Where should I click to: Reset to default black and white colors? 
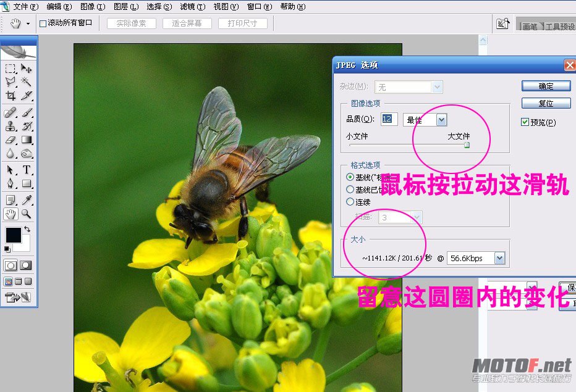point(7,249)
